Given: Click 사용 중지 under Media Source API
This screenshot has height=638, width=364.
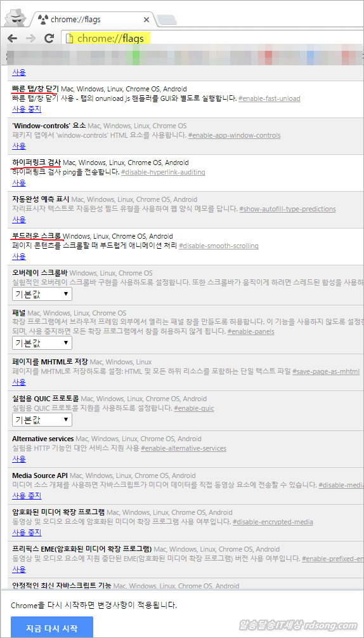Looking at the screenshot, I should [x=27, y=496].
